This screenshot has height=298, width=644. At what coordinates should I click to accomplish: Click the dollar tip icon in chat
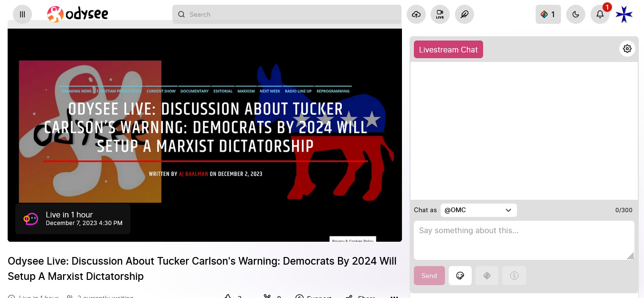(514, 276)
